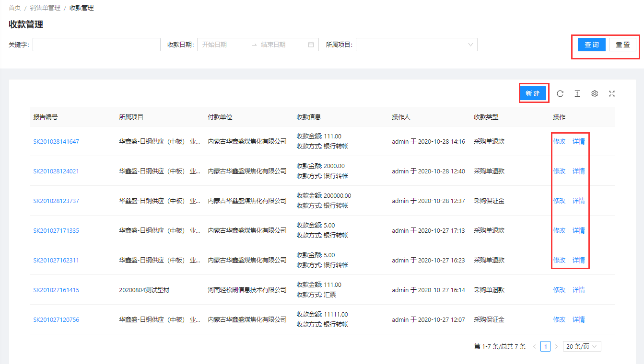Click 详情 for SK201028141647
The height and width of the screenshot is (364, 644).
(x=579, y=142)
